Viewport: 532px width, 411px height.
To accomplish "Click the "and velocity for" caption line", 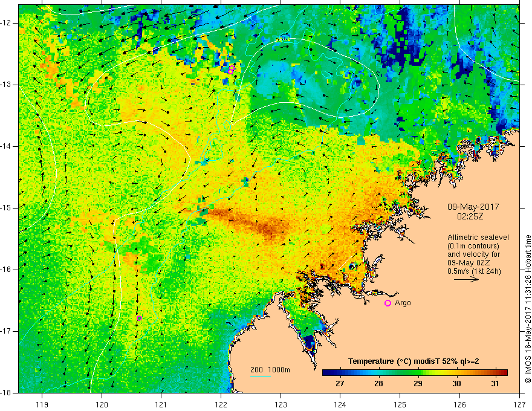I will pos(473,254).
